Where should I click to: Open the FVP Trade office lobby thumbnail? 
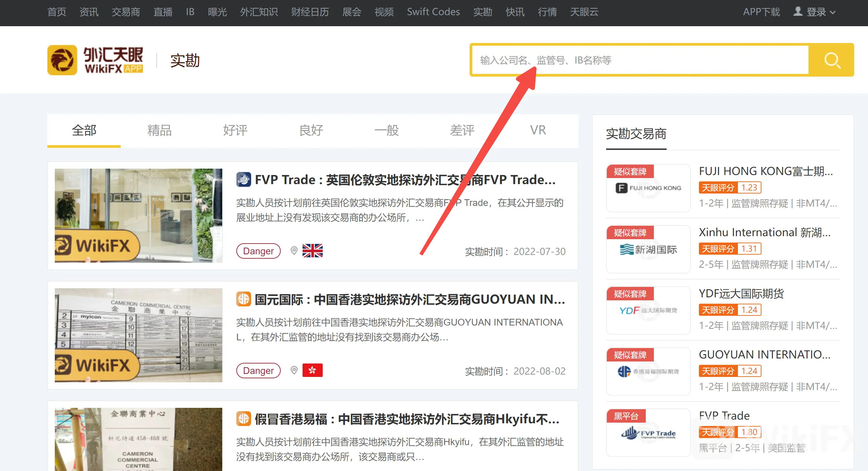pyautogui.click(x=139, y=215)
